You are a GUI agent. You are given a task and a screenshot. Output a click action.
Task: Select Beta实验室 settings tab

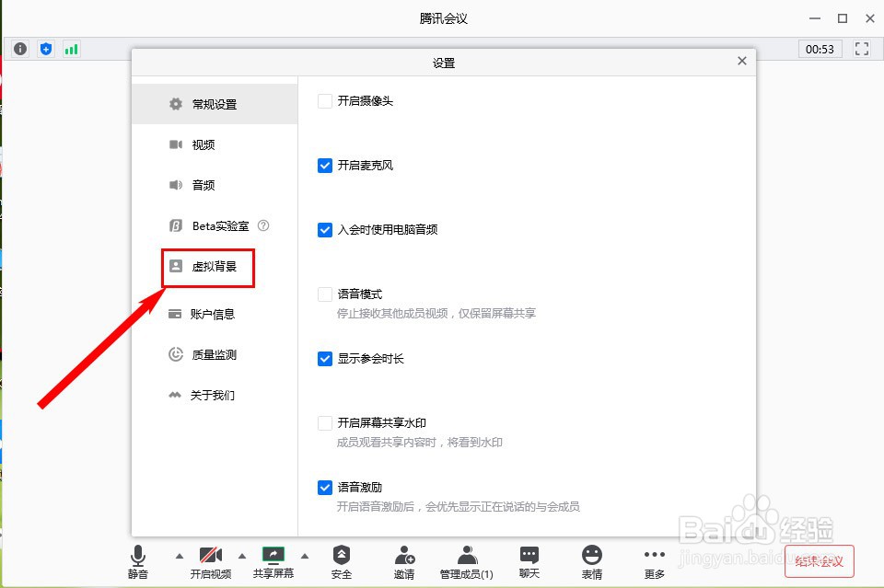click(x=215, y=225)
